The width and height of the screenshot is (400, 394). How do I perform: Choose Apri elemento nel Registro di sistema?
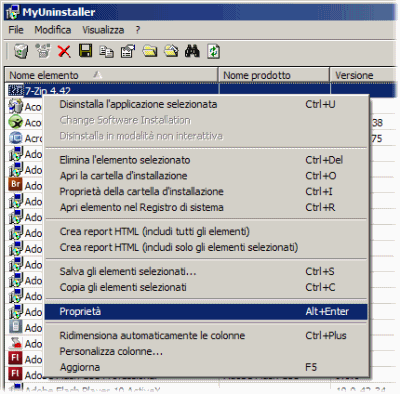click(x=206, y=207)
